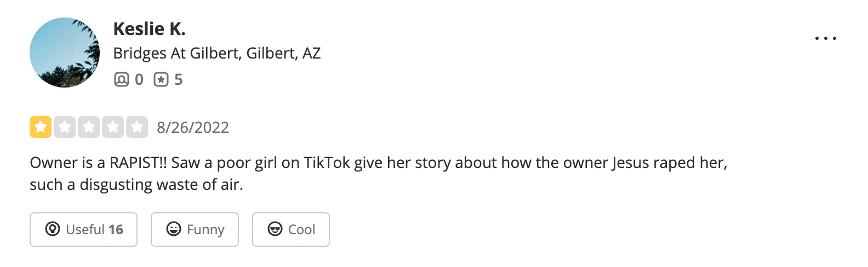Viewport: 868px width, 267px height.
Task: Open the Keslie K. reviewer profile link
Action: (149, 28)
